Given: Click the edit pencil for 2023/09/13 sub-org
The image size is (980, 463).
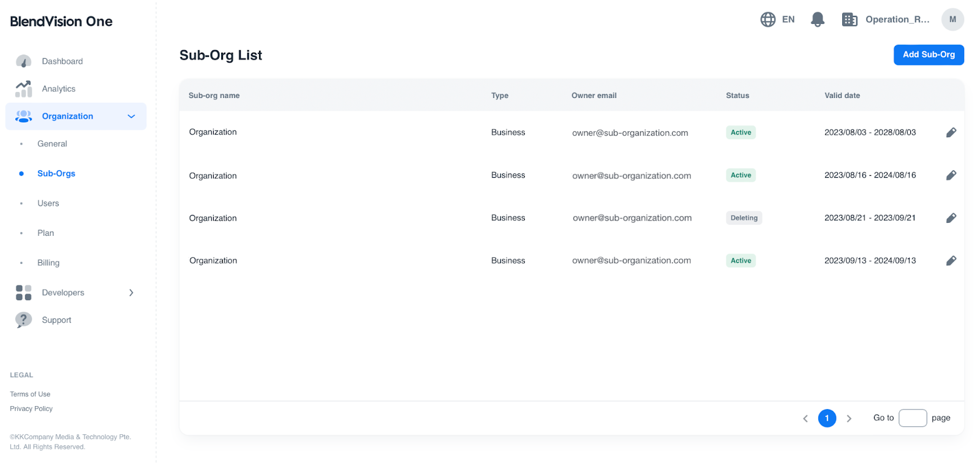Looking at the screenshot, I should [x=951, y=261].
